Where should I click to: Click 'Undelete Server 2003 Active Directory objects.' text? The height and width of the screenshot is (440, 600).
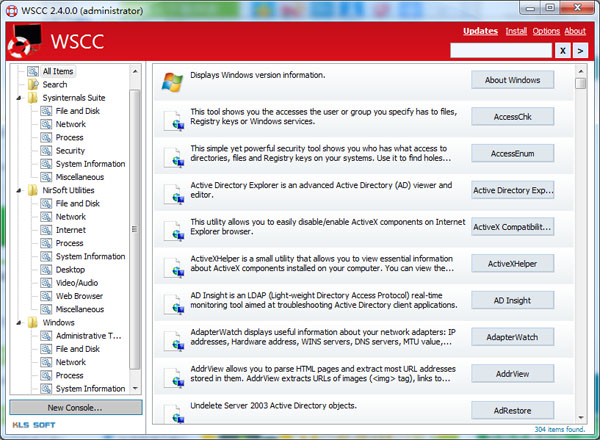274,406
